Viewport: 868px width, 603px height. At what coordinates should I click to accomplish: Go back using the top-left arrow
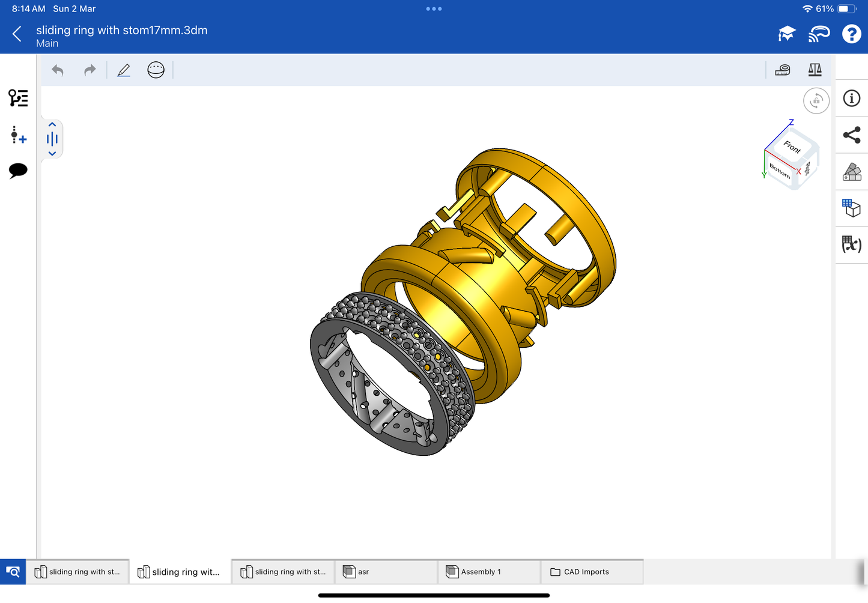coord(17,34)
